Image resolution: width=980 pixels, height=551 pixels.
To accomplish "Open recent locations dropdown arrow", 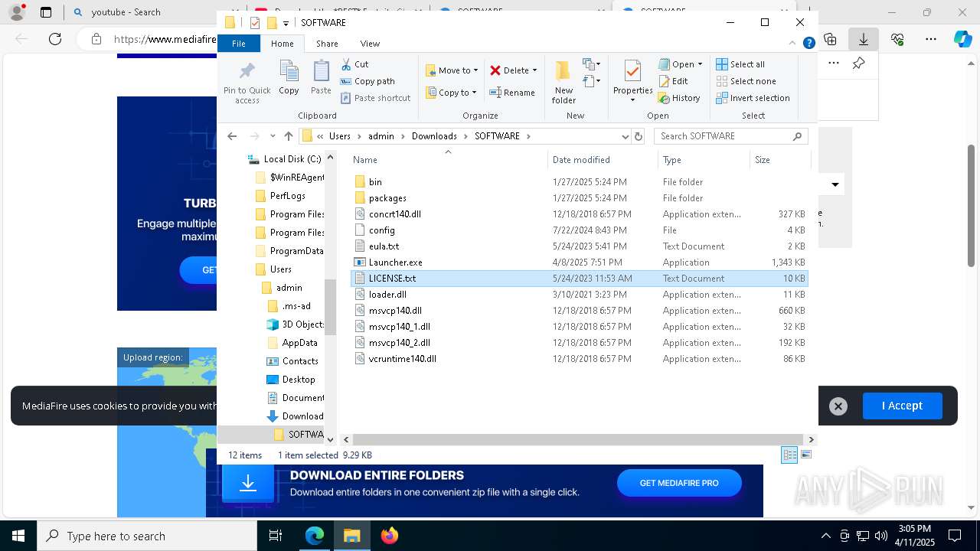I will coord(271,136).
